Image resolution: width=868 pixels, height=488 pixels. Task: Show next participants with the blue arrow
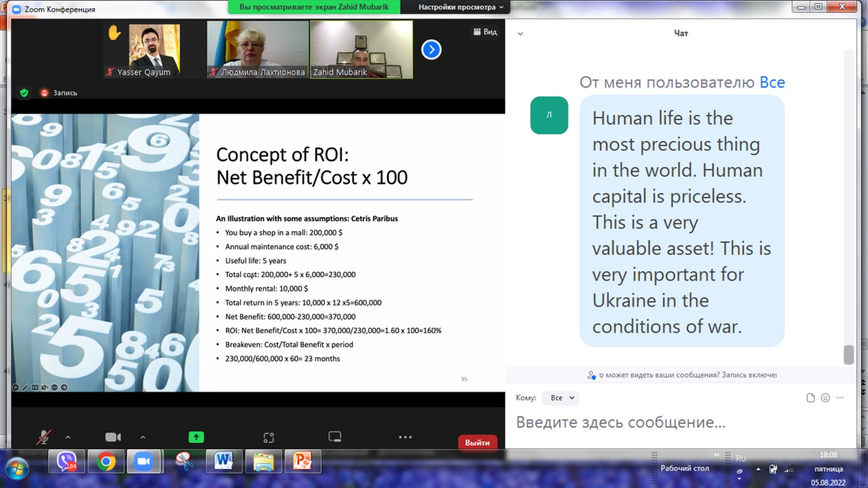coord(431,50)
